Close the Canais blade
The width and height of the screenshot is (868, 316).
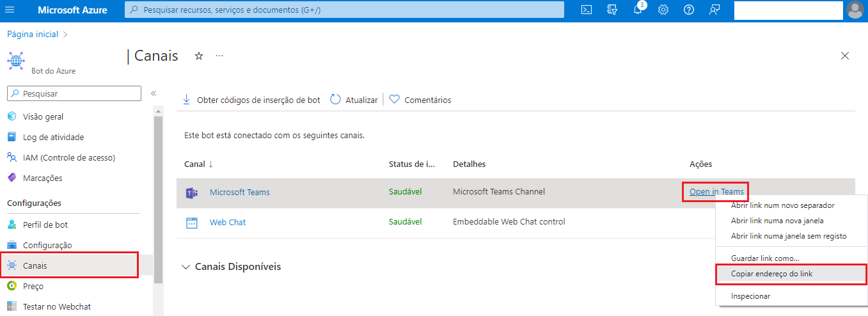845,56
